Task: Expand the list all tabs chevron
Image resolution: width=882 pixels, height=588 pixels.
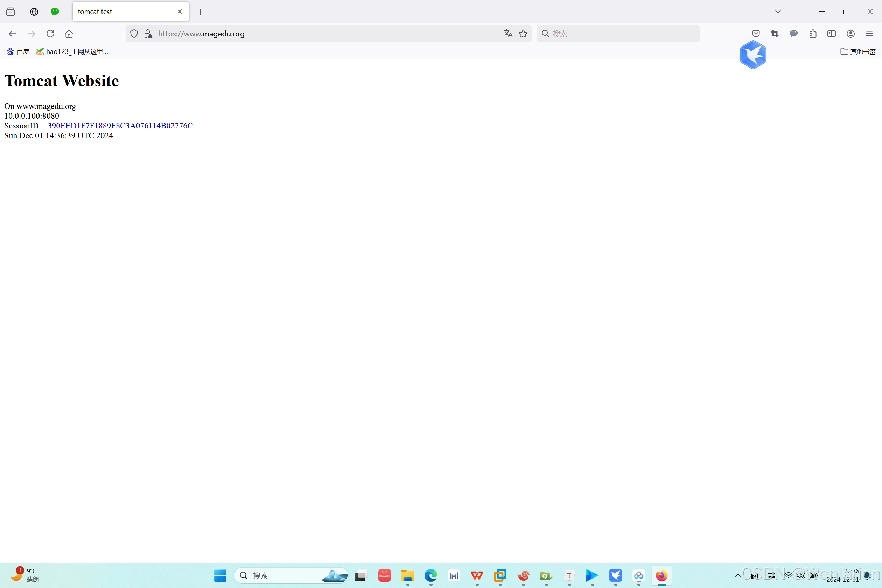Action: tap(778, 12)
